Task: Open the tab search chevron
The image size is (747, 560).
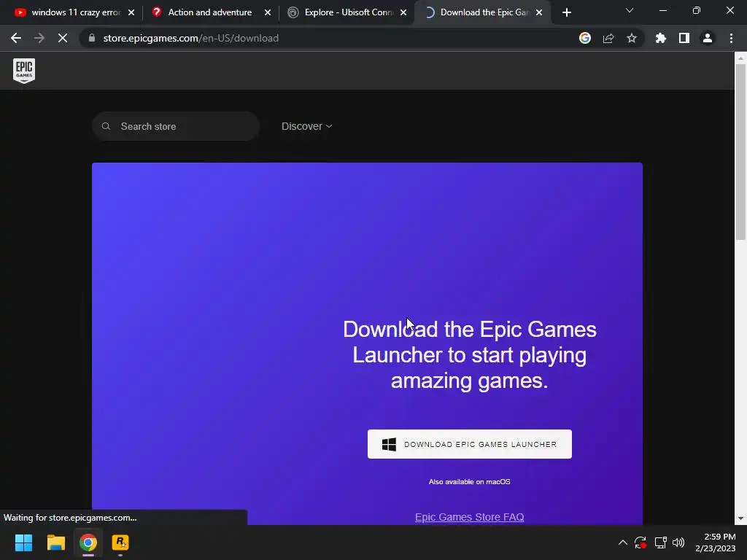Action: [630, 10]
